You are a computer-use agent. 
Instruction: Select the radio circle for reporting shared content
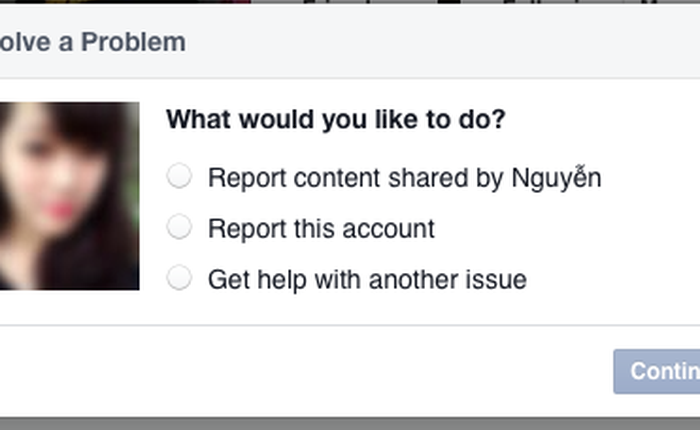coord(179,177)
